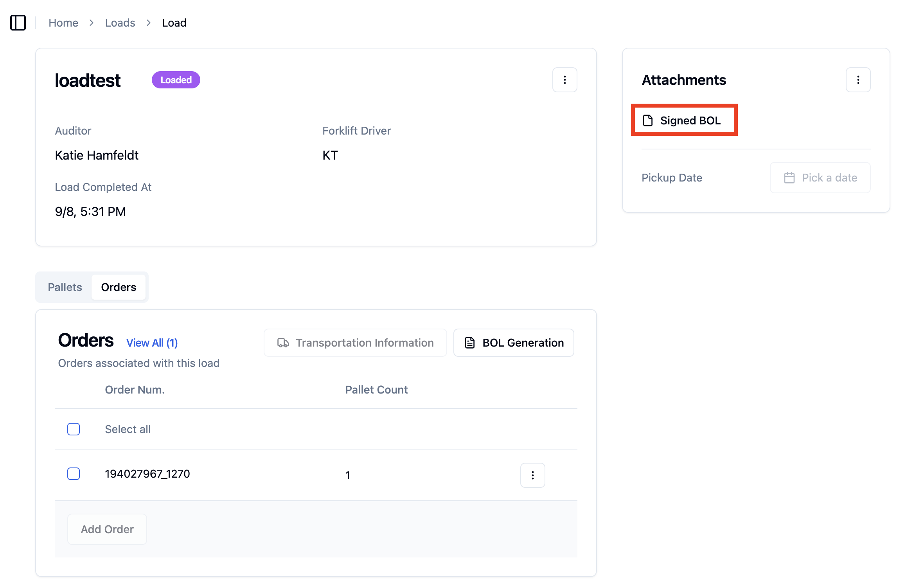Viewport: 924px width, 586px height.
Task: Click the Load breadcrumb current page
Action: [x=174, y=23]
